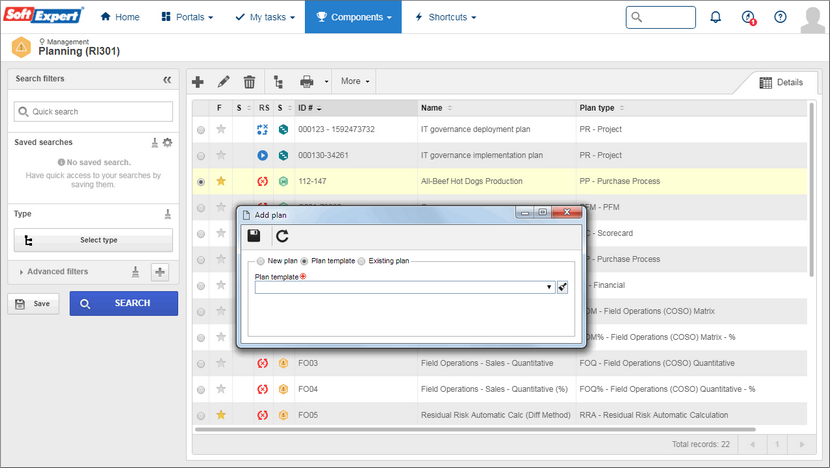The height and width of the screenshot is (468, 830).
Task: Open the print options arrow
Action: [326, 82]
